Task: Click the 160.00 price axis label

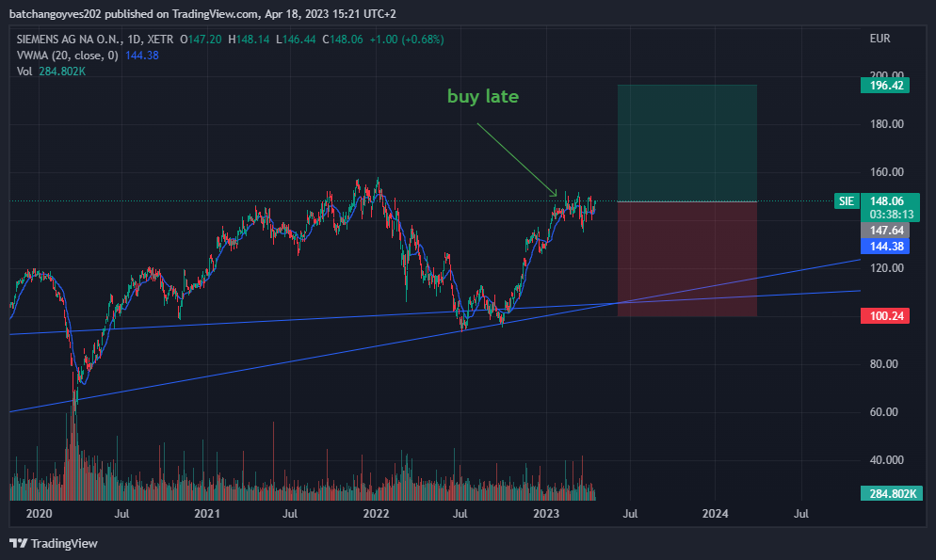Action: (886, 172)
